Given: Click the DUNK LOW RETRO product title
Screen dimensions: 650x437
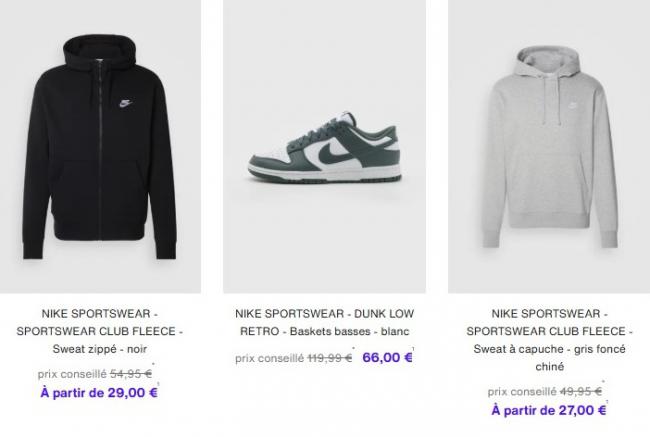Looking at the screenshot, I should [x=324, y=323].
